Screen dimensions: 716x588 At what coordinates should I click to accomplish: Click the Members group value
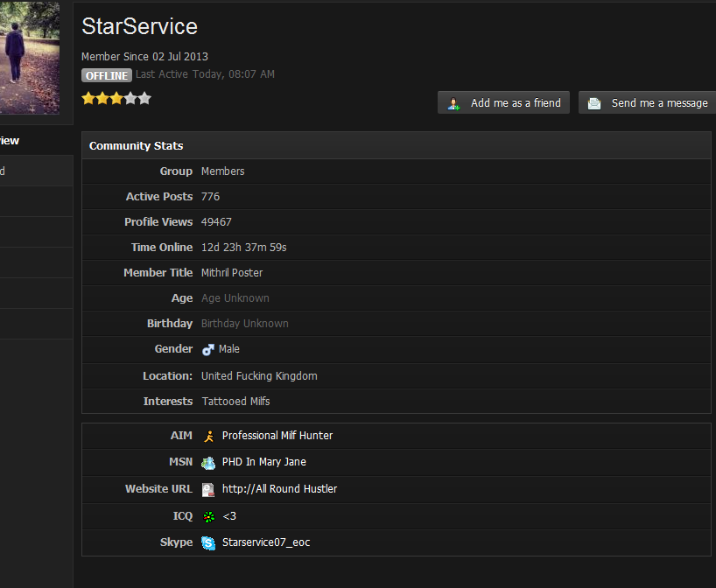(x=223, y=171)
